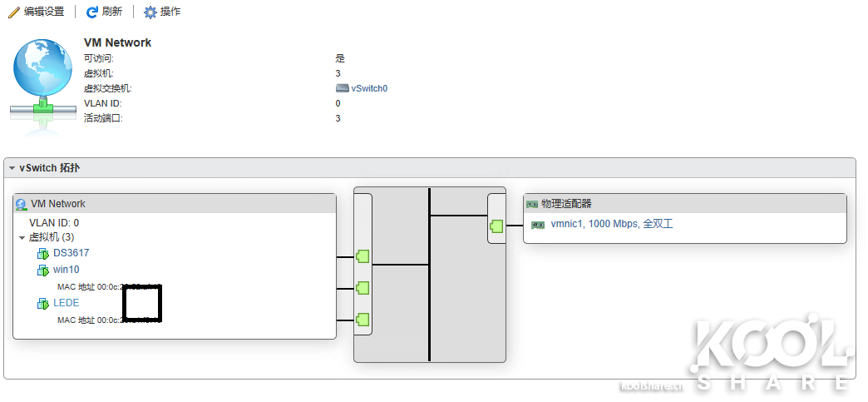Screen dimensions: 868x402
Task: Click the win10 virtual machine icon
Action: tap(43, 270)
